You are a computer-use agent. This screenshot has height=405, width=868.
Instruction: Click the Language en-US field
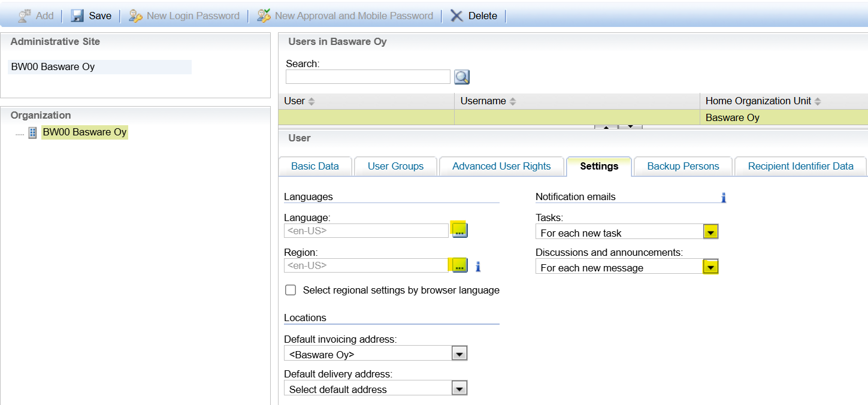click(x=366, y=231)
